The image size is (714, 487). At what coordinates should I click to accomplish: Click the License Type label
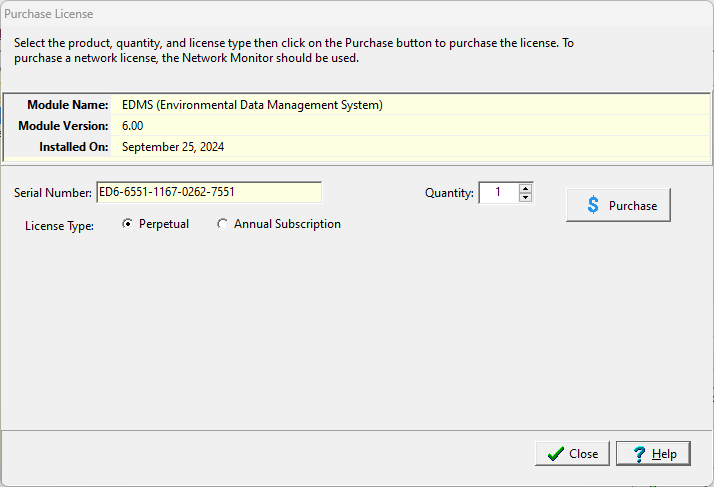59,226
